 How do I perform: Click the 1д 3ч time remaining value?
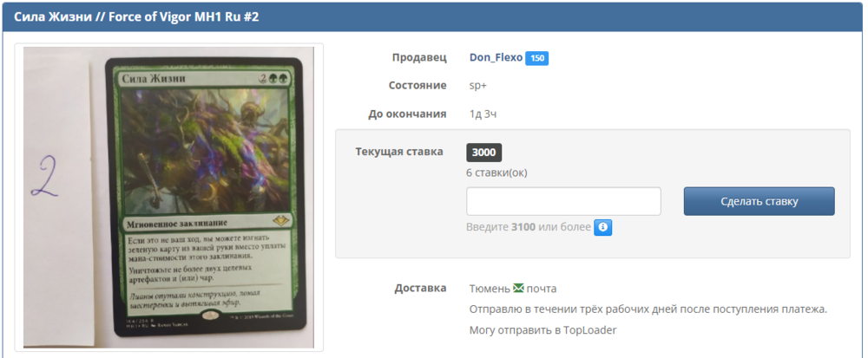(483, 114)
